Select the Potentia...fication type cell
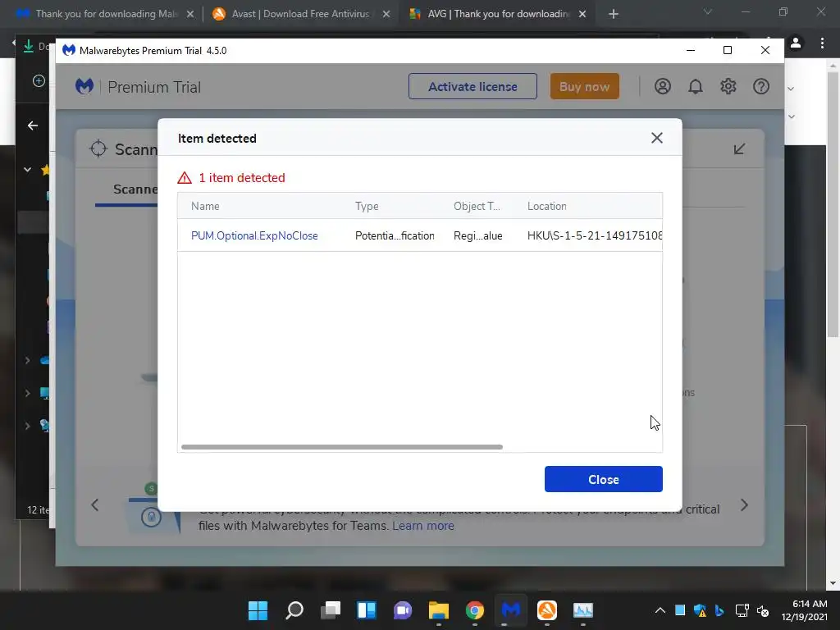Screen dimensions: 840x630 click(395, 235)
